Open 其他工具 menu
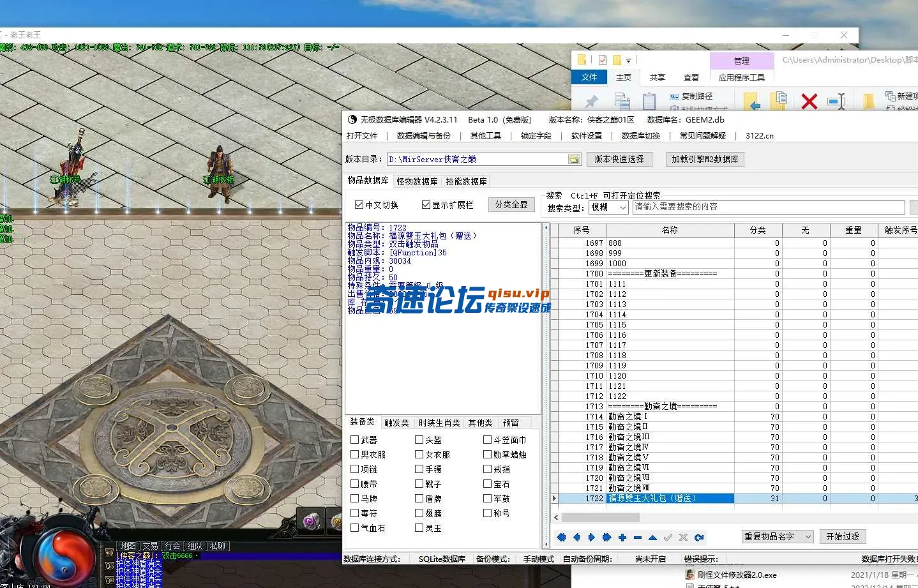 pyautogui.click(x=486, y=136)
